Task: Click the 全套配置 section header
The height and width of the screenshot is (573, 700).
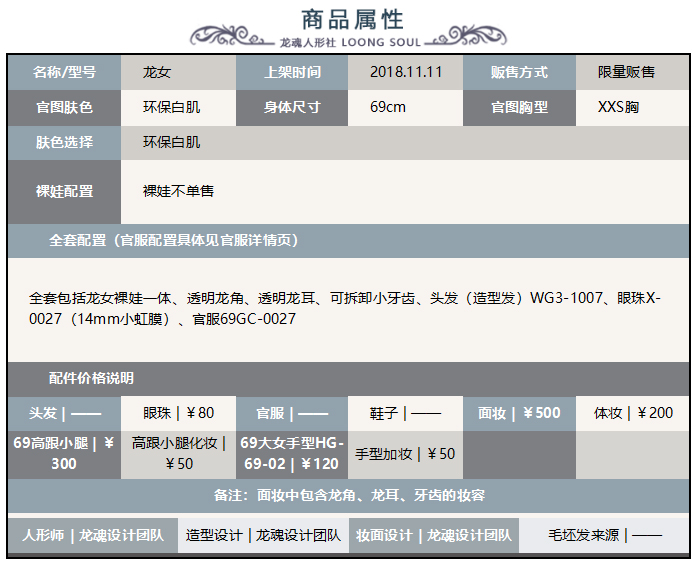Action: tap(173, 240)
